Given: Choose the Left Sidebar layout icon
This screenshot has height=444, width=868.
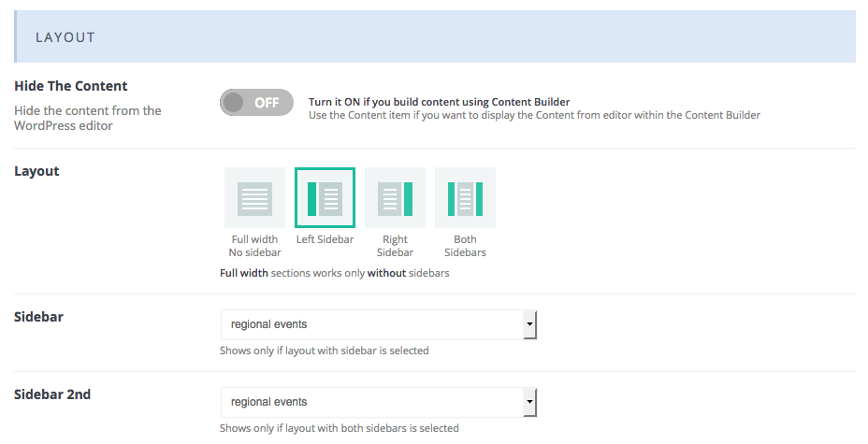Looking at the screenshot, I should pos(325,198).
